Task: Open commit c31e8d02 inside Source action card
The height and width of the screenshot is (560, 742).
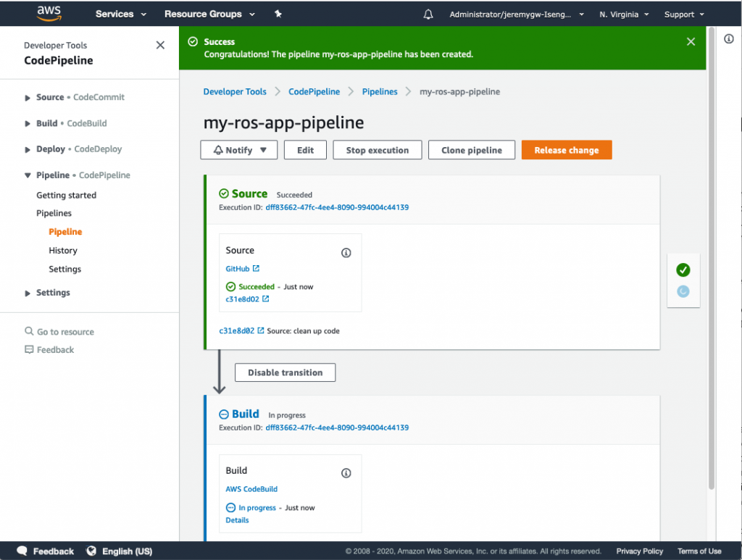Action: [x=242, y=299]
